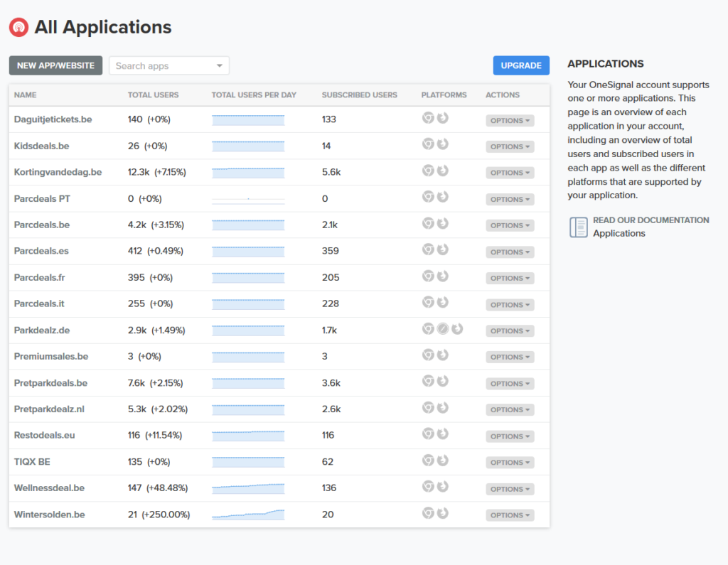Image resolution: width=728 pixels, height=565 pixels.
Task: Open the Wellnessdeal.be application
Action: pos(49,488)
